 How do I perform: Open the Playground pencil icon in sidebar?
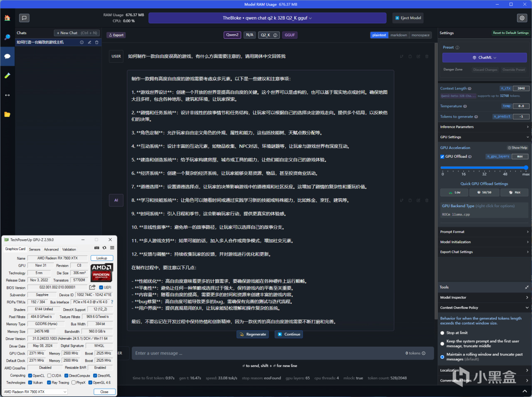[x=7, y=76]
